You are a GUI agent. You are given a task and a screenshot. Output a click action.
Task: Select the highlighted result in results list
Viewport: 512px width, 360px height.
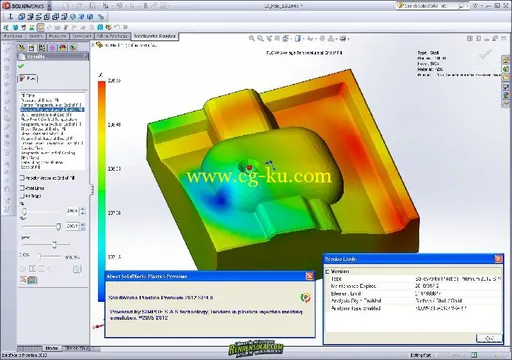coord(52,110)
